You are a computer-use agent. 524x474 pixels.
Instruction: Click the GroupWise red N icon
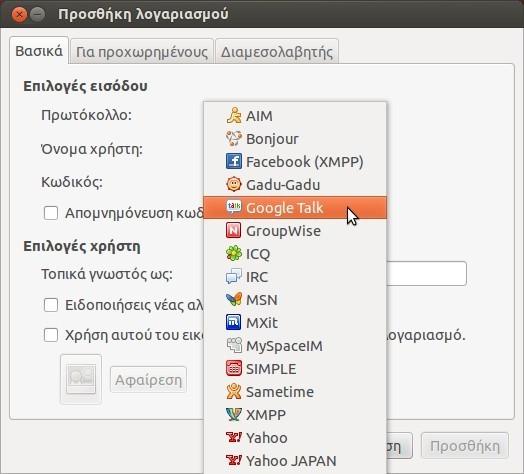(234, 231)
